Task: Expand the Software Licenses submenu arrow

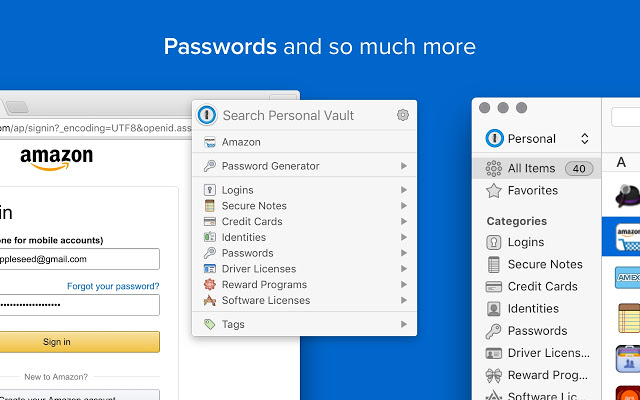Action: pos(404,300)
